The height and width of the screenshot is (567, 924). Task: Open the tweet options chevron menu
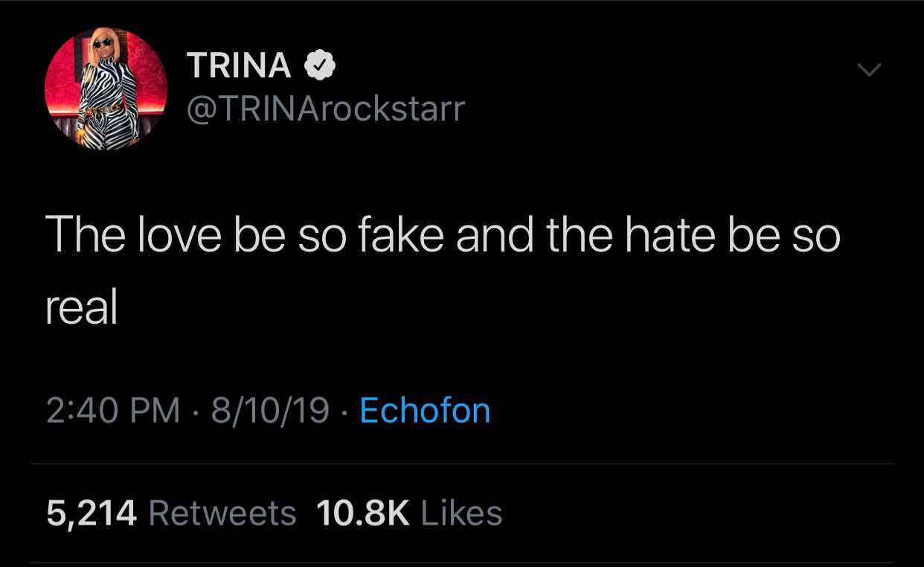click(868, 71)
